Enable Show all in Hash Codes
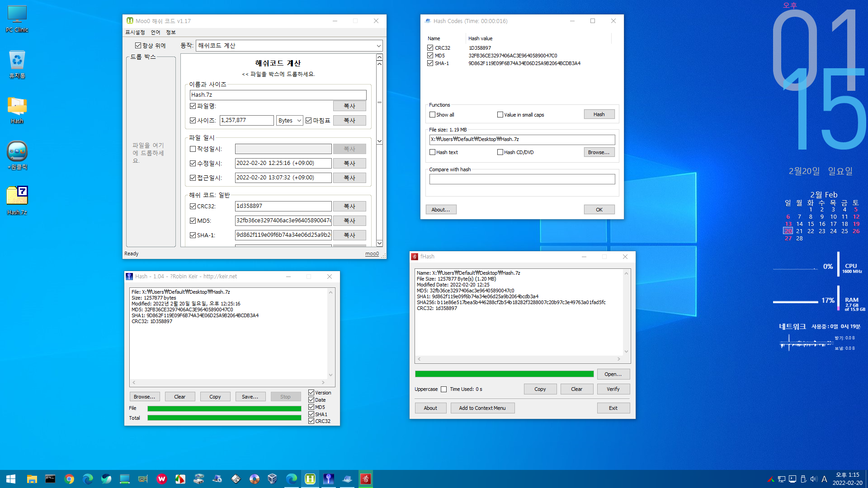 pos(433,115)
